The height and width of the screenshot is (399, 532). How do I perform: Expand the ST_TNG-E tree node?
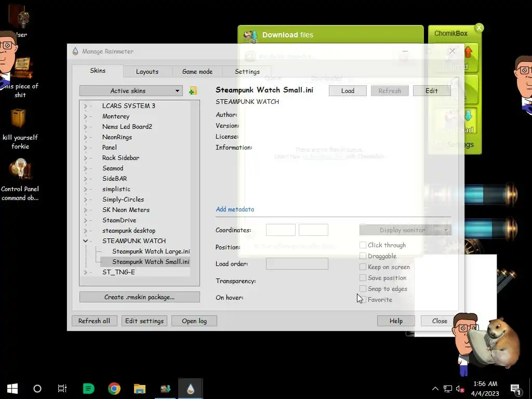(x=86, y=272)
